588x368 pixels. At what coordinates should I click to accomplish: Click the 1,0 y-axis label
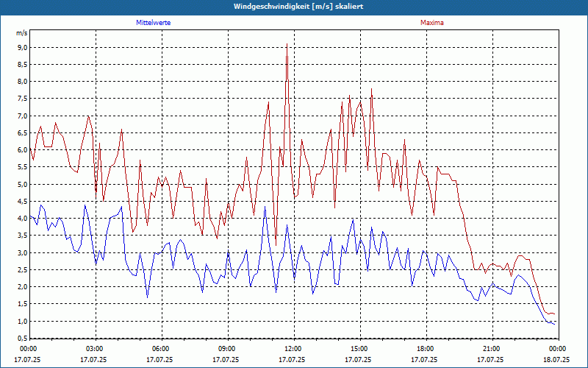tap(23, 322)
